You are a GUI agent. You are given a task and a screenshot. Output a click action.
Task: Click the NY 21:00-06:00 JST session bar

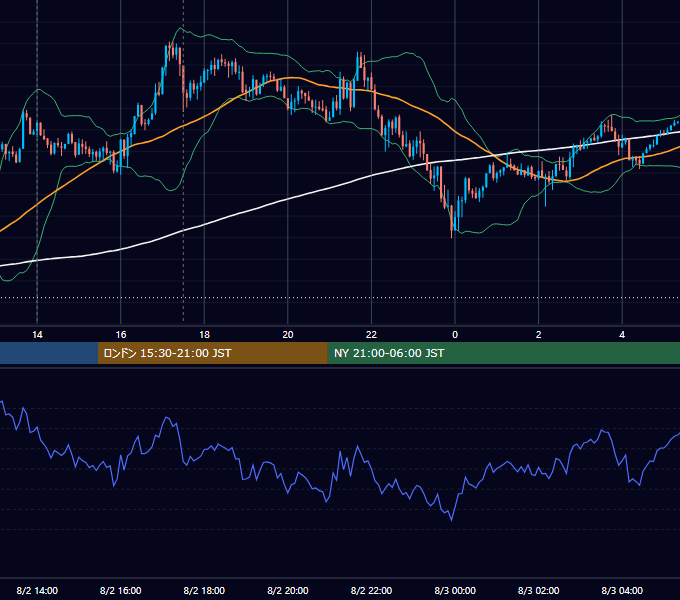503,353
